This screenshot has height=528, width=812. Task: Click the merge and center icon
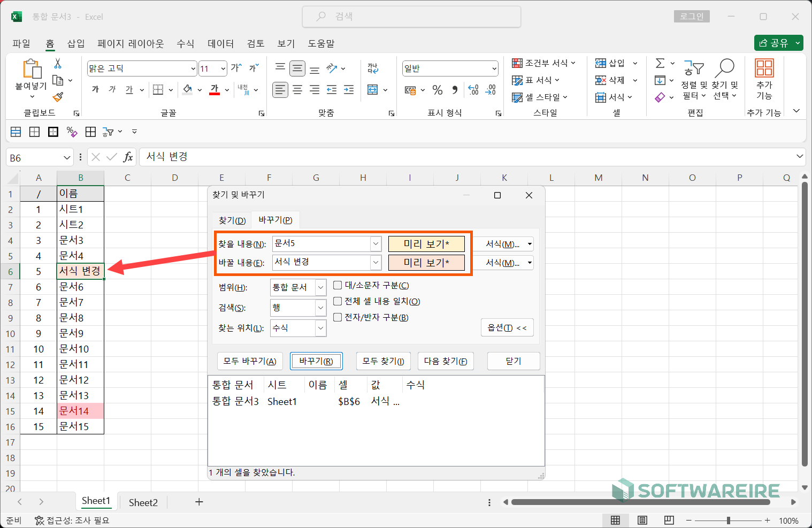pyautogui.click(x=373, y=90)
